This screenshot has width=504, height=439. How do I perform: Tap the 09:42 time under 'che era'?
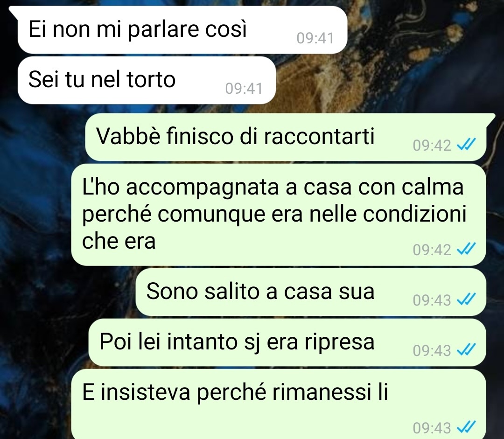coord(432,250)
